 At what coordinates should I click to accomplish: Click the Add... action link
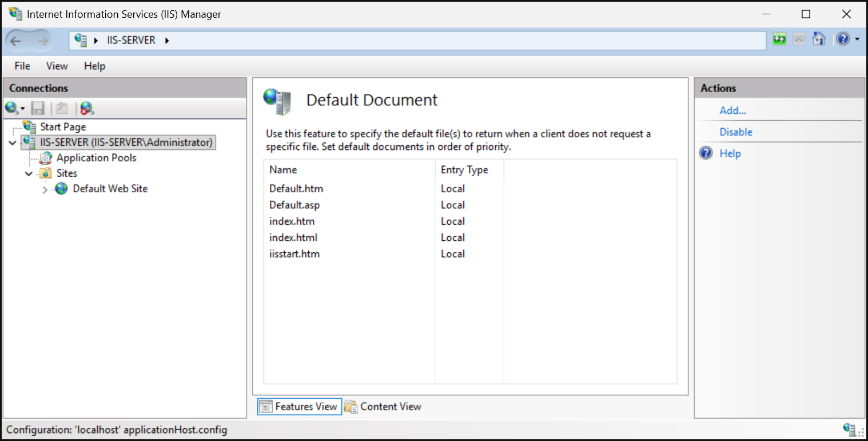(733, 110)
